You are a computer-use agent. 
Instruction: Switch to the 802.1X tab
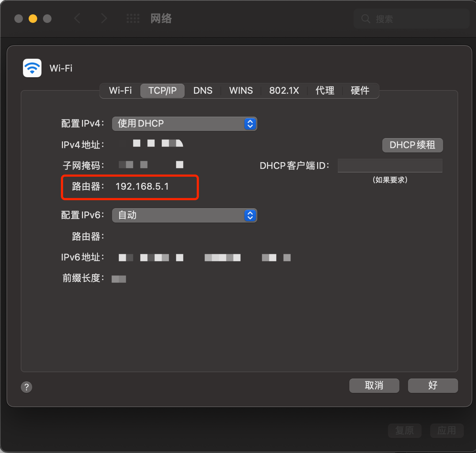coord(284,91)
